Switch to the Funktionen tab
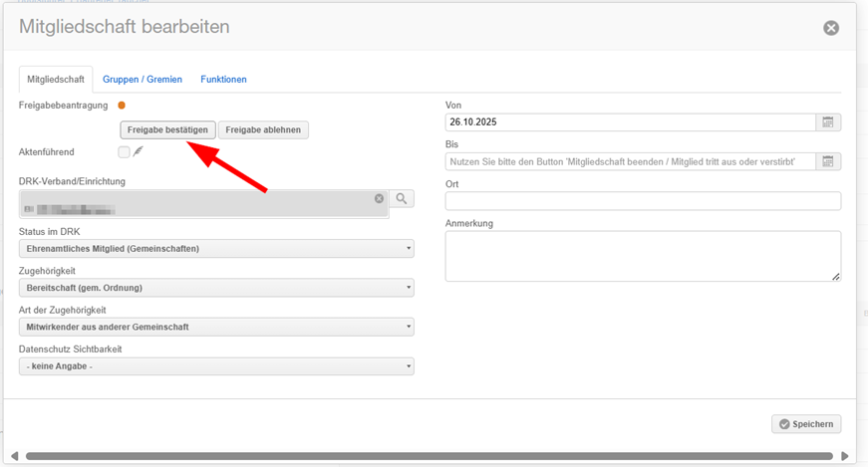 pos(223,79)
